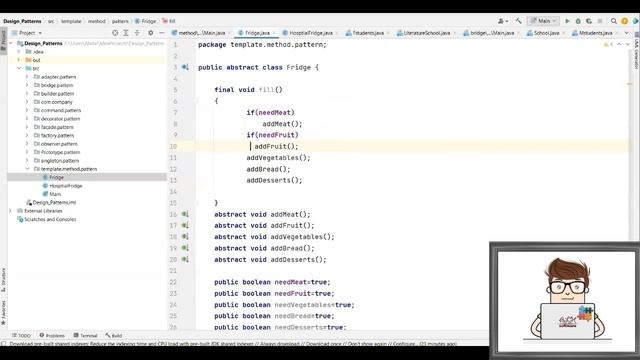Select Scratches and Consoles node

pyautogui.click(x=50, y=219)
